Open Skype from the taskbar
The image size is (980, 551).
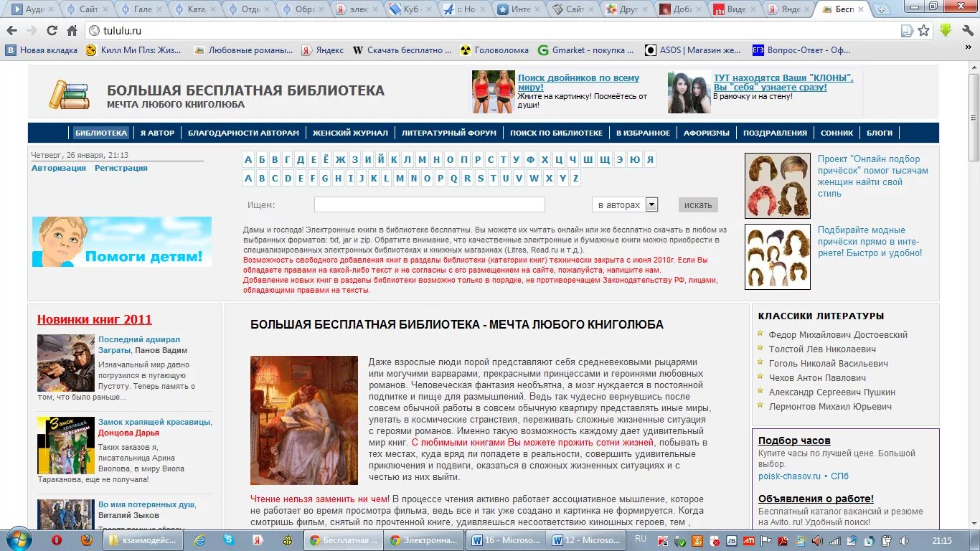tap(229, 540)
